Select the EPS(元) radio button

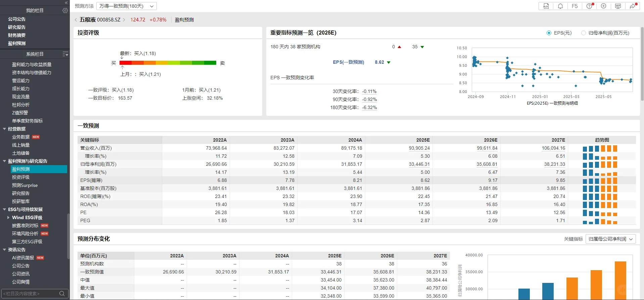coord(549,33)
